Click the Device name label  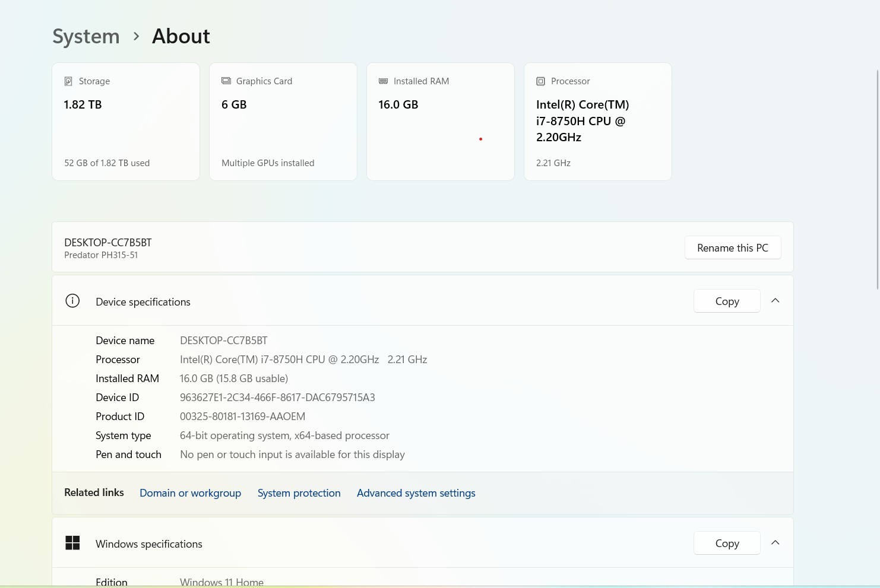click(125, 341)
